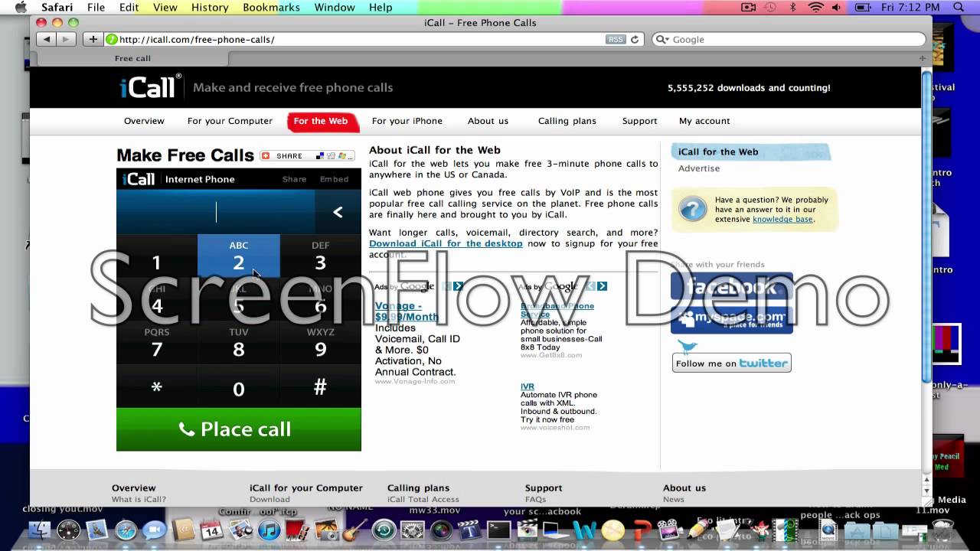
Task: Open the History menu
Action: pyautogui.click(x=210, y=7)
